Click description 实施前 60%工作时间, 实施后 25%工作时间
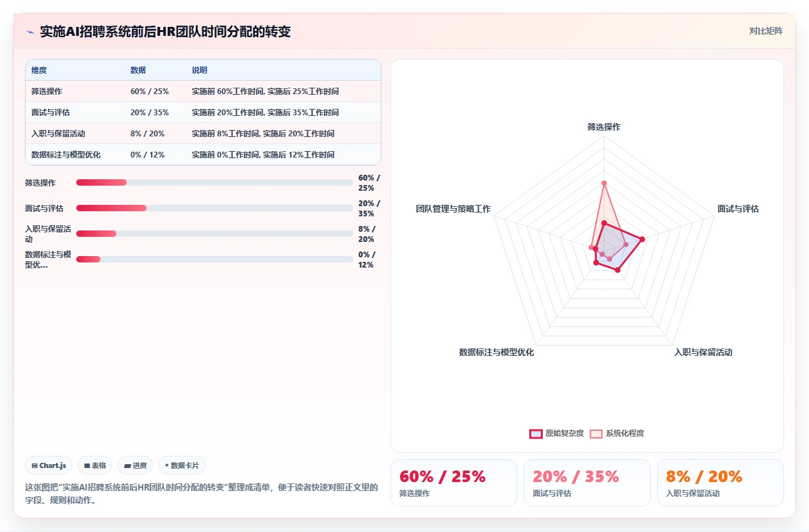This screenshot has width=809, height=532. click(x=266, y=92)
